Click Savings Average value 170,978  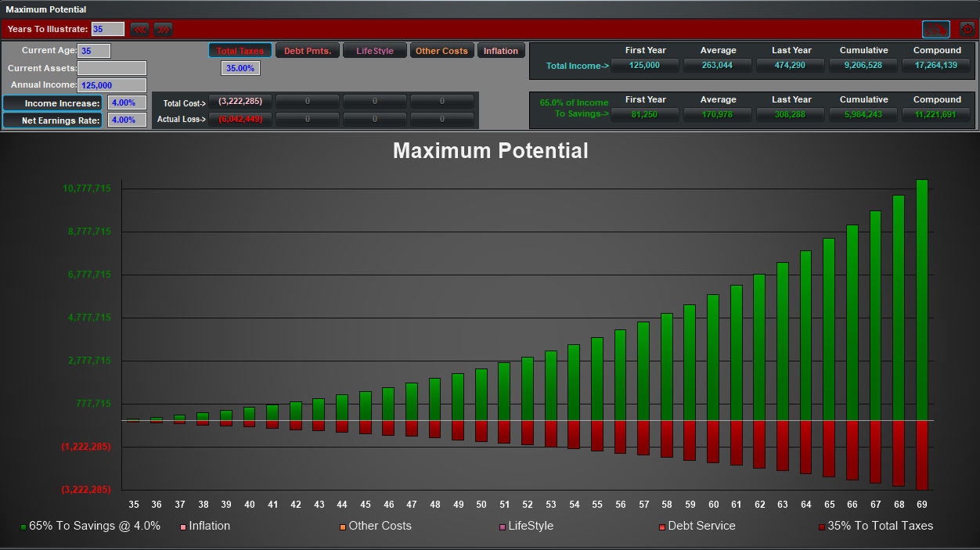click(x=718, y=114)
